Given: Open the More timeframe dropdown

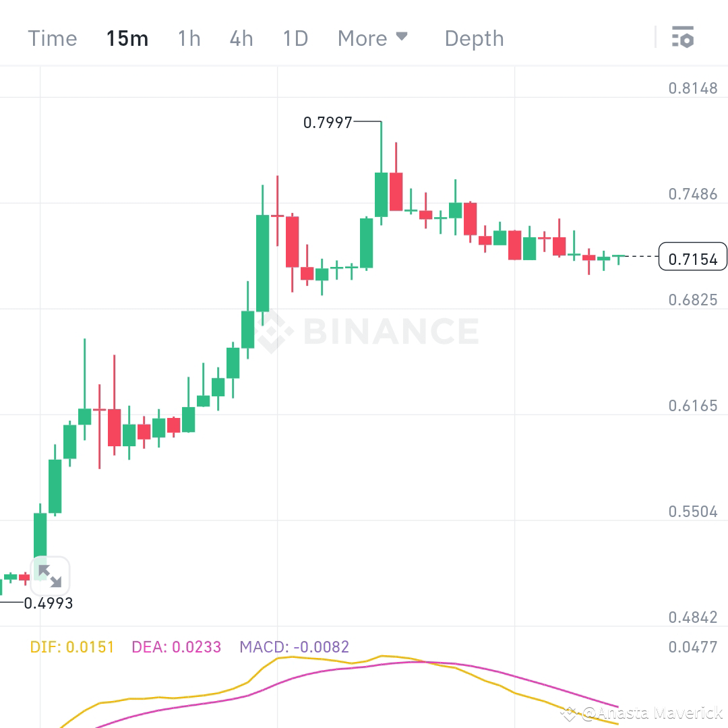Looking at the screenshot, I should [361, 38].
